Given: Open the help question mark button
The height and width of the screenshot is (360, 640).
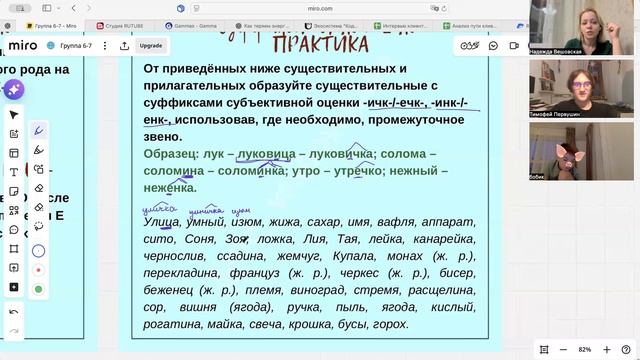Looking at the screenshot, I should pos(626,349).
